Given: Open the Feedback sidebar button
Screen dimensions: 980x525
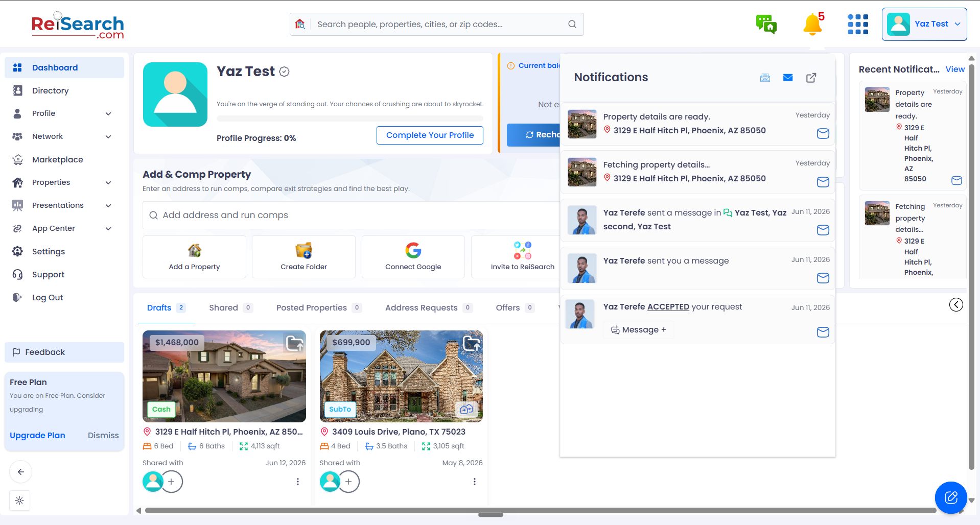Looking at the screenshot, I should [x=64, y=352].
